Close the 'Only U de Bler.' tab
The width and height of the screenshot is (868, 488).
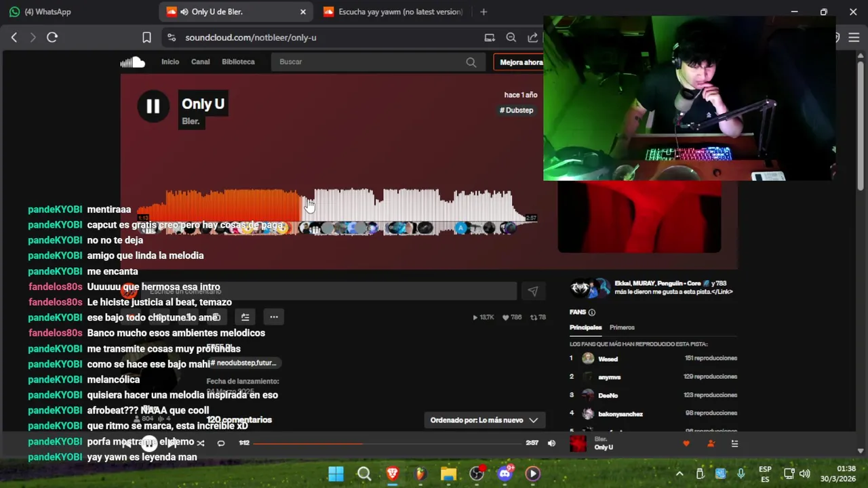(303, 12)
